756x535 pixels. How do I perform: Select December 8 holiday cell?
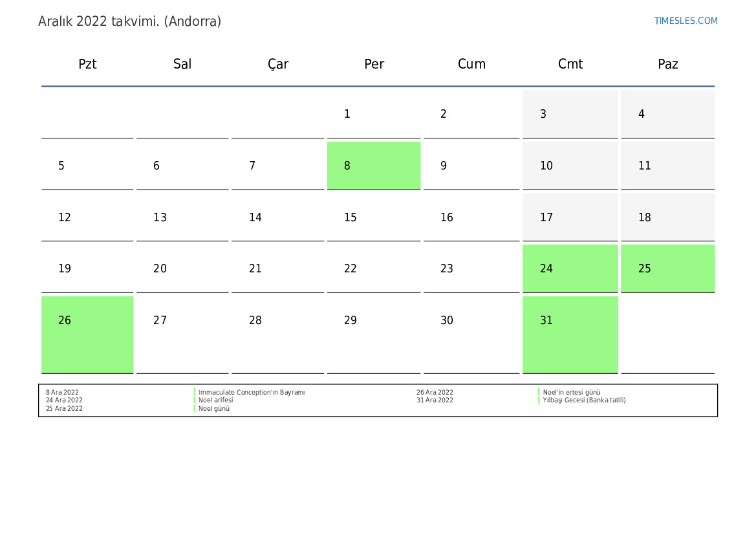[x=374, y=166]
